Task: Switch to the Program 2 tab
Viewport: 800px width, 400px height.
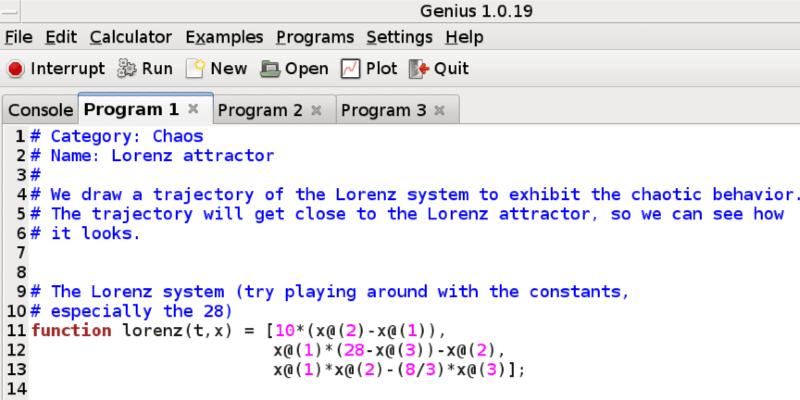Action: click(x=259, y=109)
